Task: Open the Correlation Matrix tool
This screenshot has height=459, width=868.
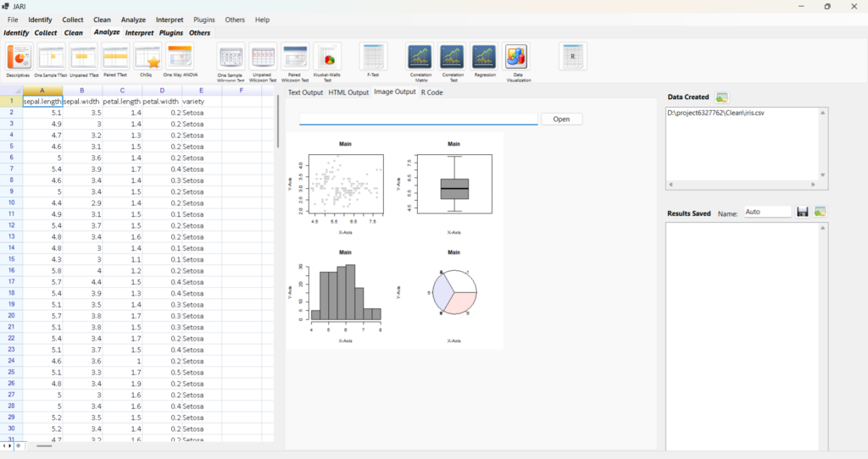Action: [420, 58]
